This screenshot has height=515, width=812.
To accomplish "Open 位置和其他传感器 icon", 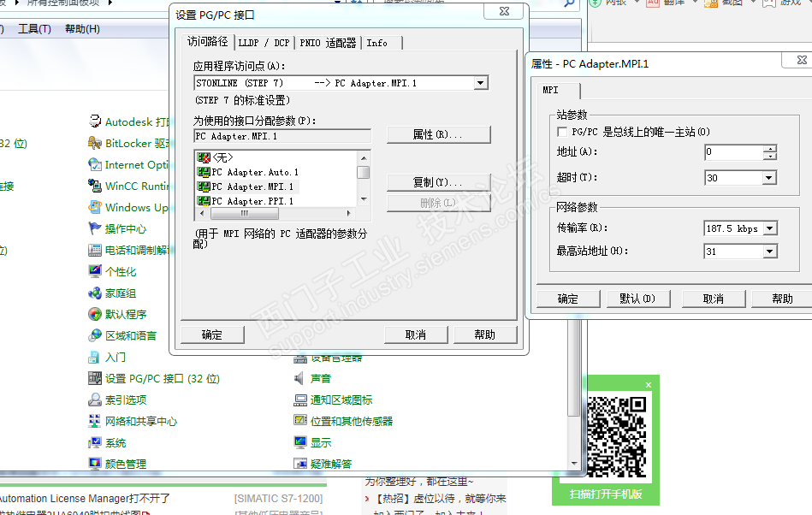I will point(299,421).
